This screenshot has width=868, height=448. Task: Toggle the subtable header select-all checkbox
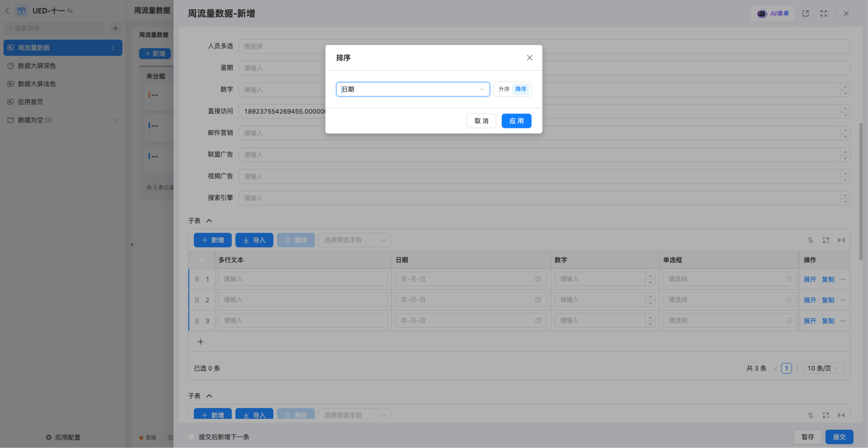[201, 260]
